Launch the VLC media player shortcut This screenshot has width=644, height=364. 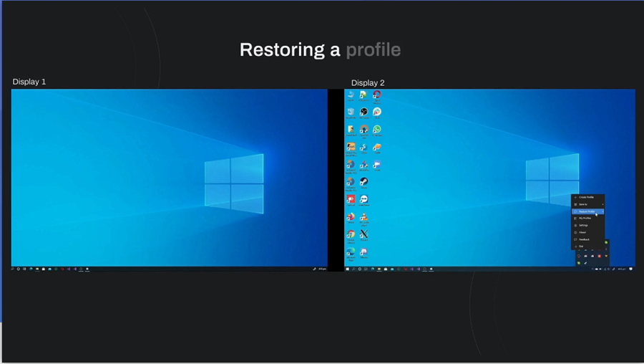(x=364, y=219)
